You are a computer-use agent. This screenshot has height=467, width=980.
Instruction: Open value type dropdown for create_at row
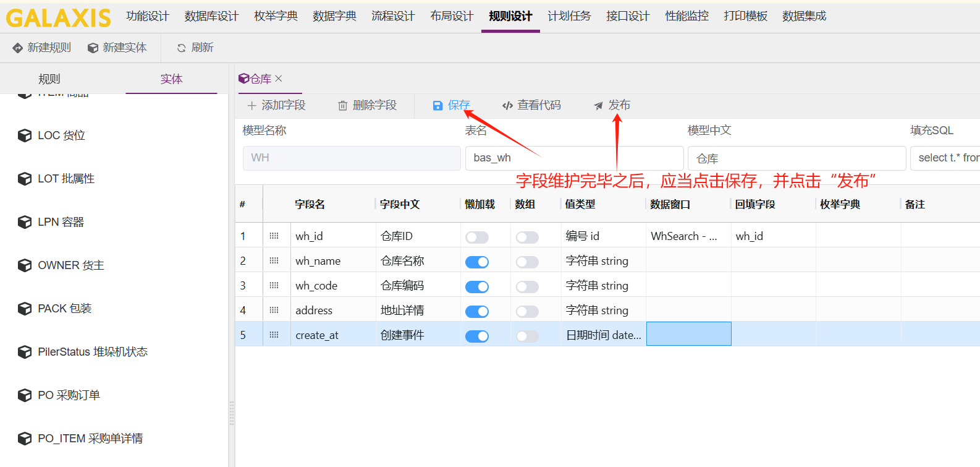click(603, 335)
